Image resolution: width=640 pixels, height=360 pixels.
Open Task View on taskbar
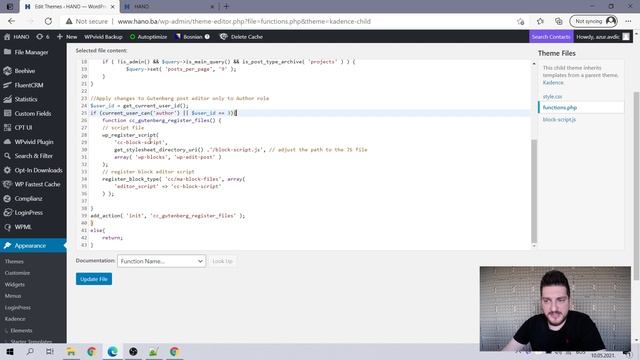click(50, 351)
